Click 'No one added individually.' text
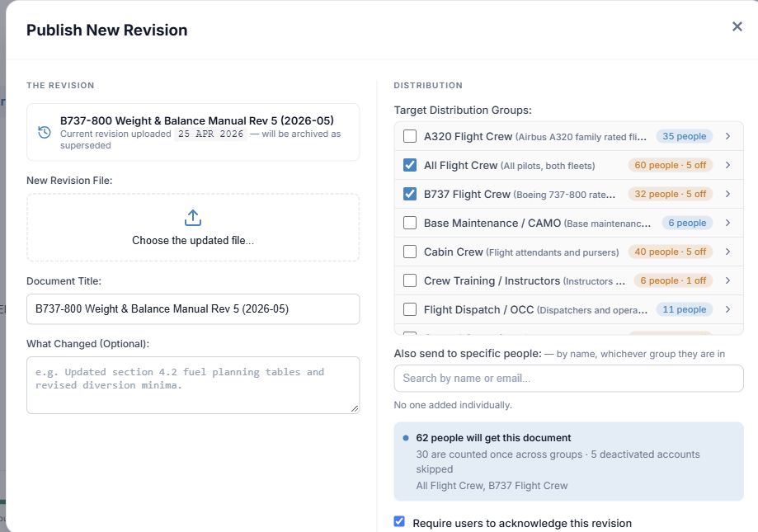The image size is (758, 532). coord(453,405)
